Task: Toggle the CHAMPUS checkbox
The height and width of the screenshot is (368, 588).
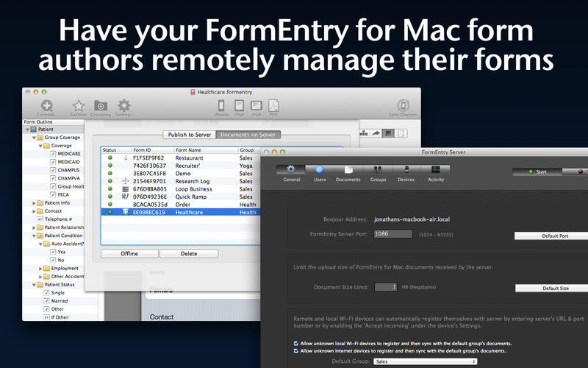Action: coord(53,170)
